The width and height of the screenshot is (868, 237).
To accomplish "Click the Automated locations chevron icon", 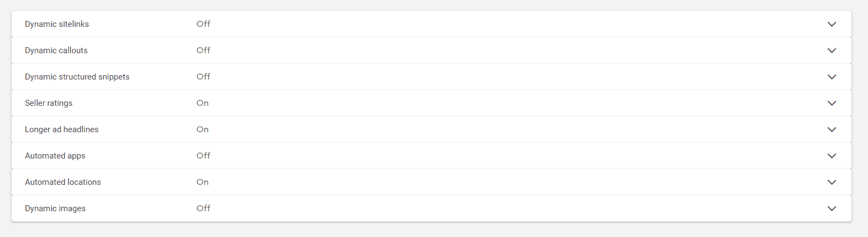I will click(832, 182).
